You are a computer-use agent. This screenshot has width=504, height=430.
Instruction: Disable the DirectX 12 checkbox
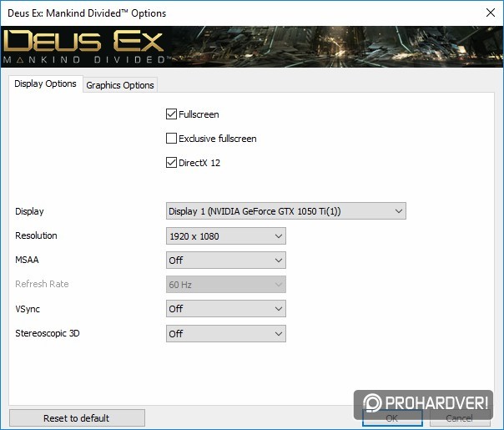point(171,163)
